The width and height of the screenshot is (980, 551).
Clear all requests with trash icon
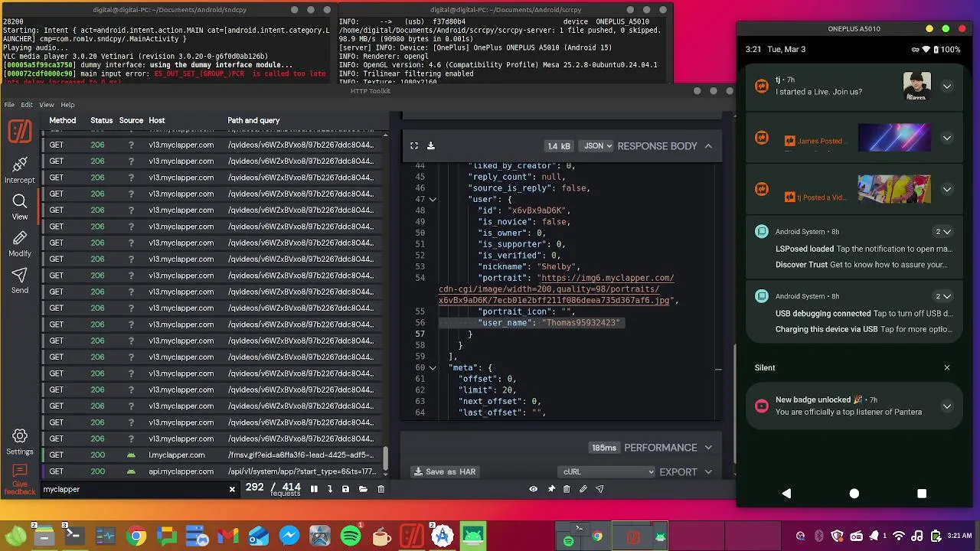tap(381, 489)
